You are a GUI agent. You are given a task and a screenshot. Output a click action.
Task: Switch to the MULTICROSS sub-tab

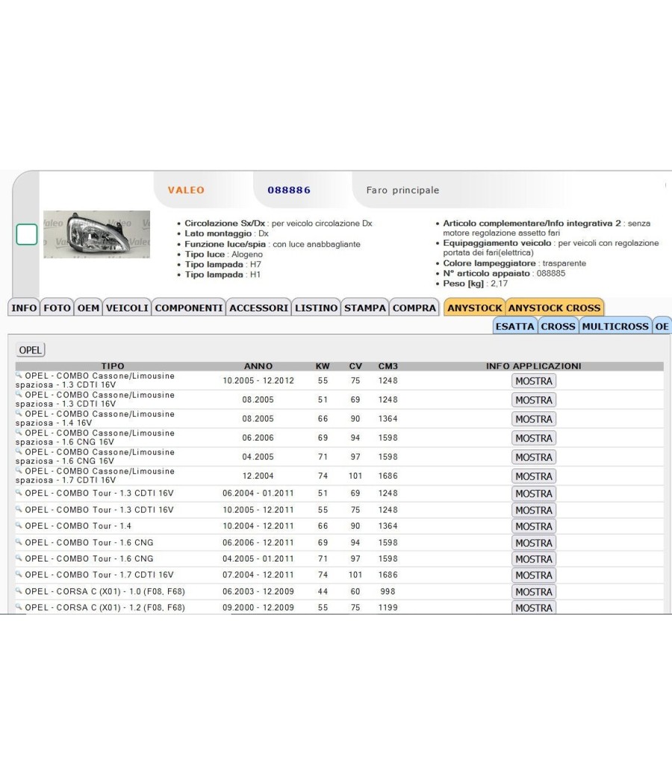(615, 326)
